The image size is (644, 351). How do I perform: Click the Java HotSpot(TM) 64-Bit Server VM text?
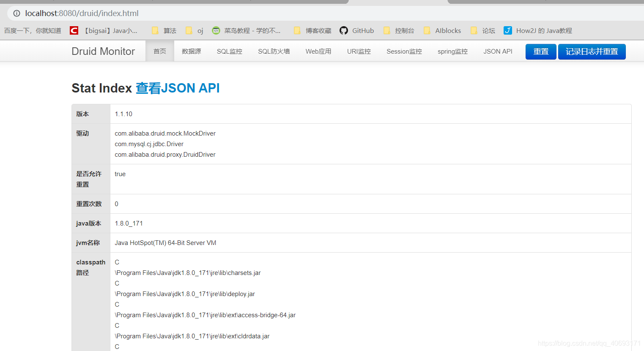point(165,243)
